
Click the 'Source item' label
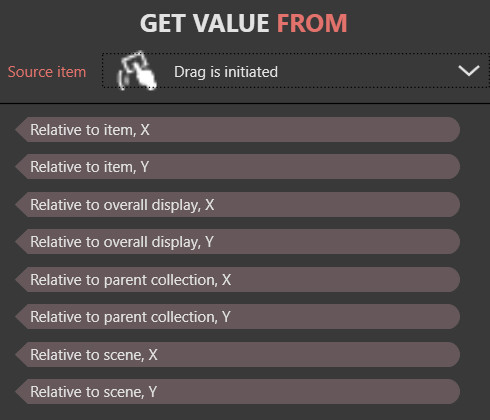(x=47, y=72)
